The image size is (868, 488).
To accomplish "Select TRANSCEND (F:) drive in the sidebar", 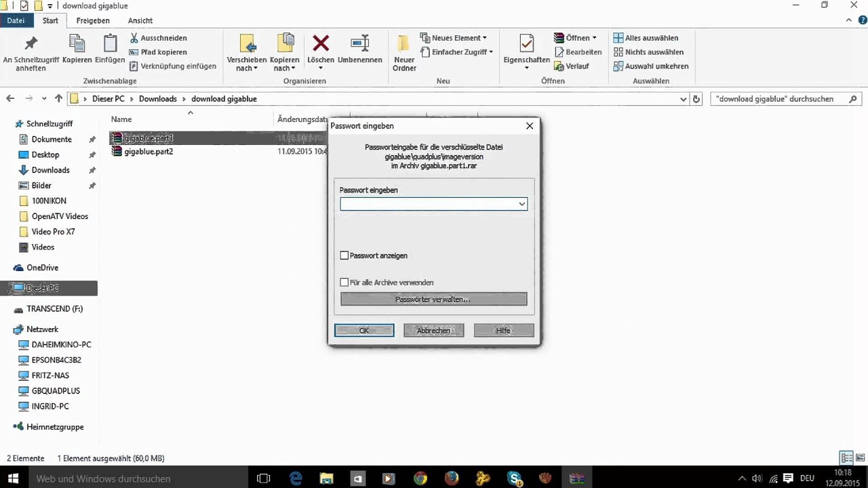I will [54, 309].
